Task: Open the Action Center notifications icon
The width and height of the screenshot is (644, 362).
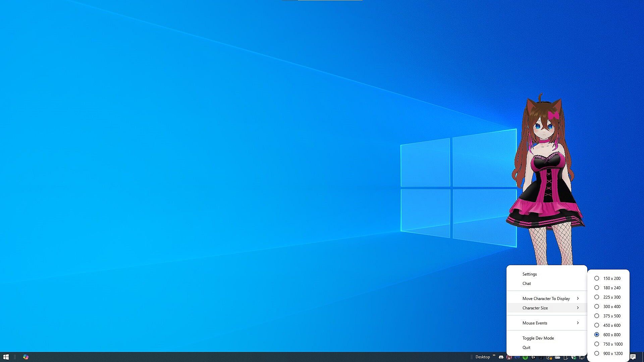Action: click(x=633, y=357)
